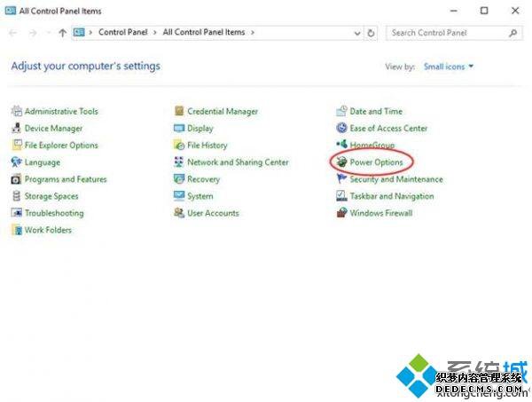The width and height of the screenshot is (532, 402).
Task: Click the All Control Panel Items breadcrumb
Action: 204,32
